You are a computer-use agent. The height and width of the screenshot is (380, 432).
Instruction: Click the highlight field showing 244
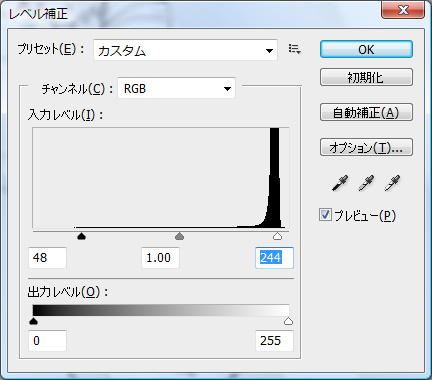tap(274, 258)
